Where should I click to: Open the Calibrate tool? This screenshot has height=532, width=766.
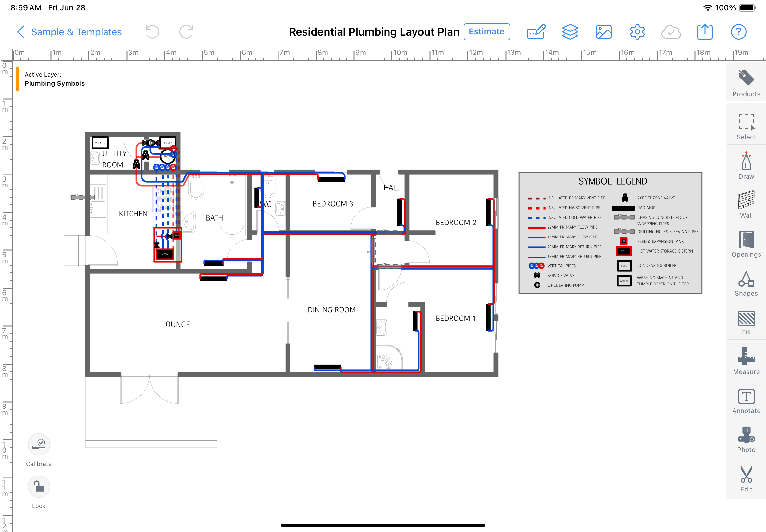(39, 444)
